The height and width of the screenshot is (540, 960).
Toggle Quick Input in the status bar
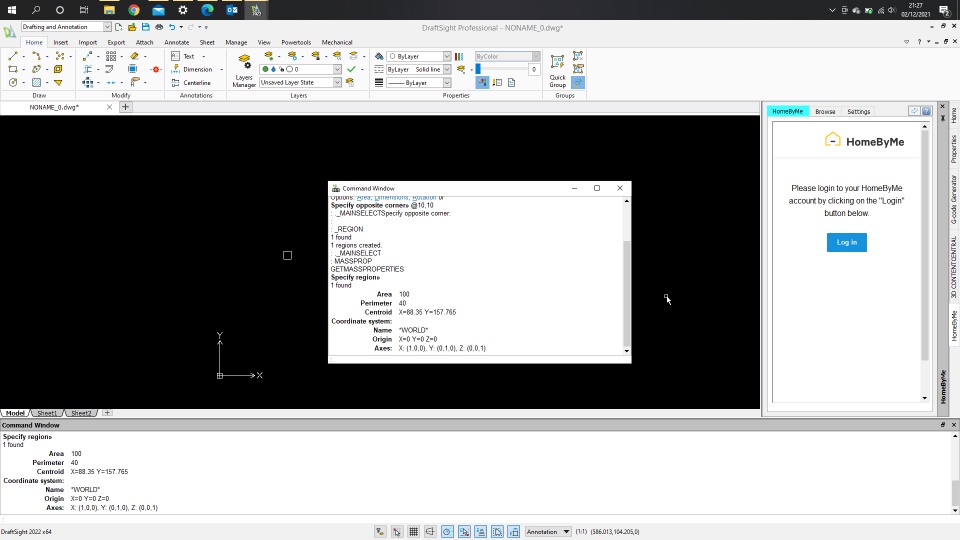click(x=497, y=531)
